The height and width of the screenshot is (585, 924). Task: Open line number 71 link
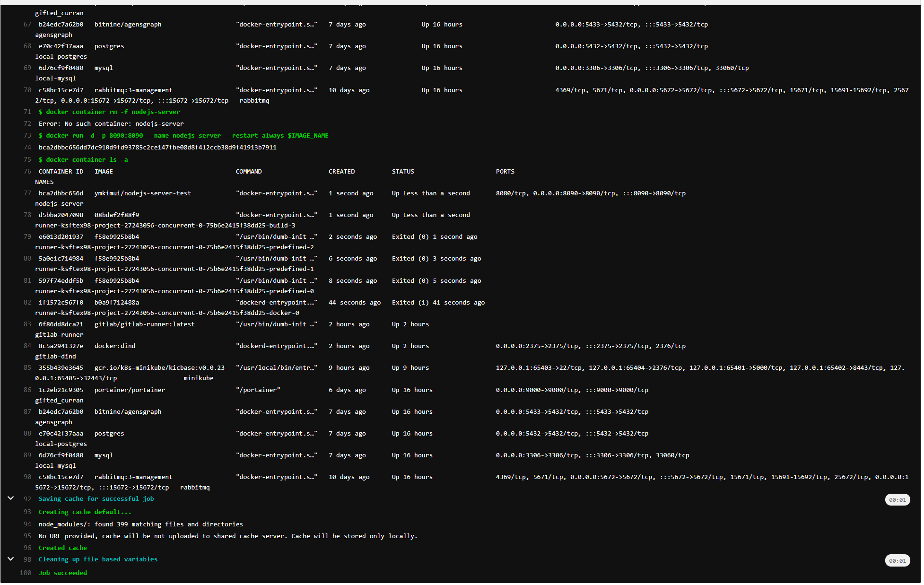(x=27, y=112)
